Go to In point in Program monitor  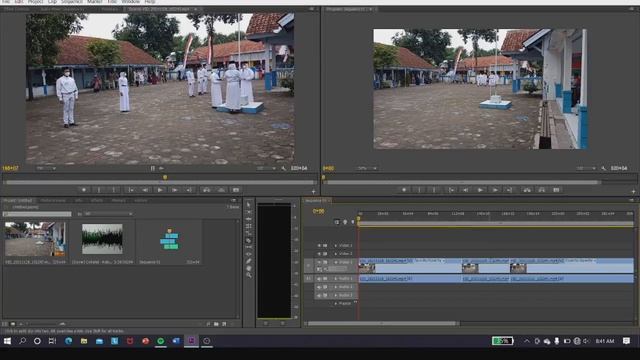451,190
